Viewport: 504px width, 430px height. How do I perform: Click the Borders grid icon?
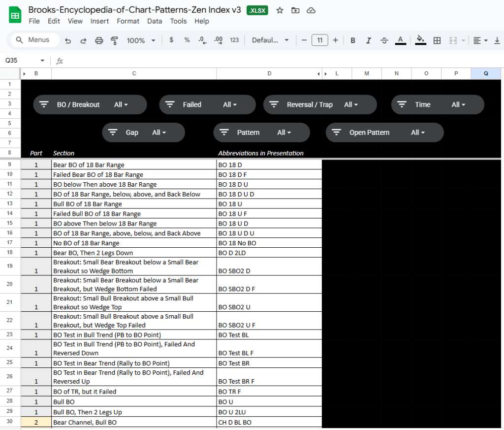437,40
